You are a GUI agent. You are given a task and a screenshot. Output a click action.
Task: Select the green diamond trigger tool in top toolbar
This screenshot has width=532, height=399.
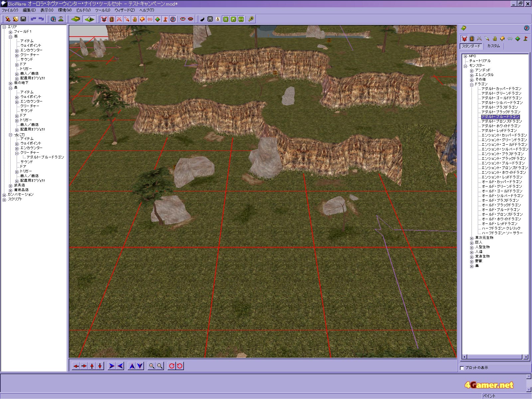click(x=158, y=19)
